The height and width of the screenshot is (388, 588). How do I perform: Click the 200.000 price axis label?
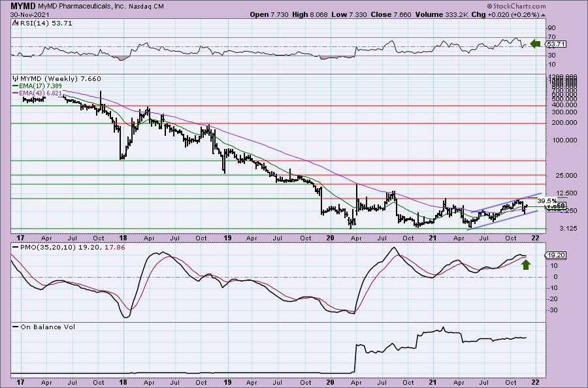pos(563,123)
